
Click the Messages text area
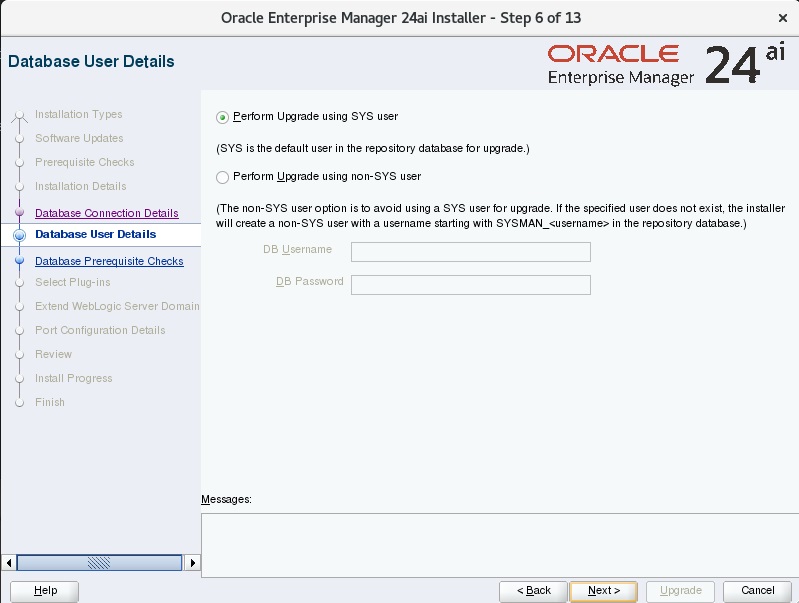(499, 545)
